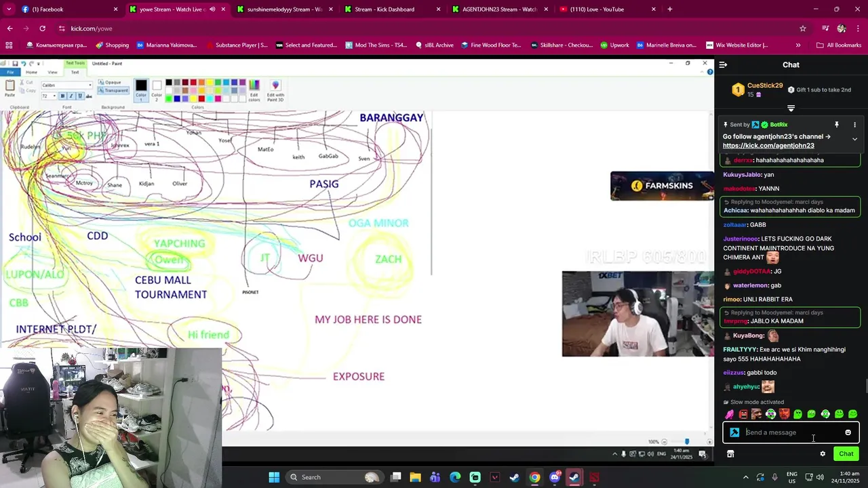
Task: Toggle Strikethrough formatting in Paint
Action: (x=88, y=96)
